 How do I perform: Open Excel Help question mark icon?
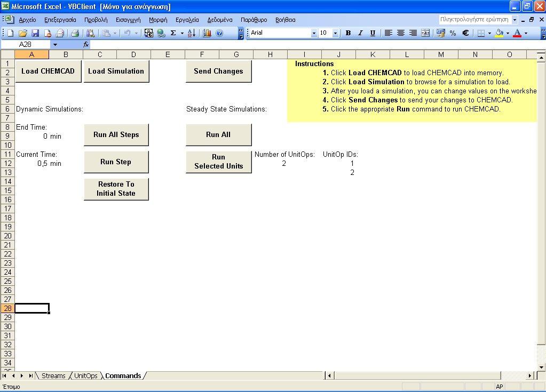click(219, 33)
